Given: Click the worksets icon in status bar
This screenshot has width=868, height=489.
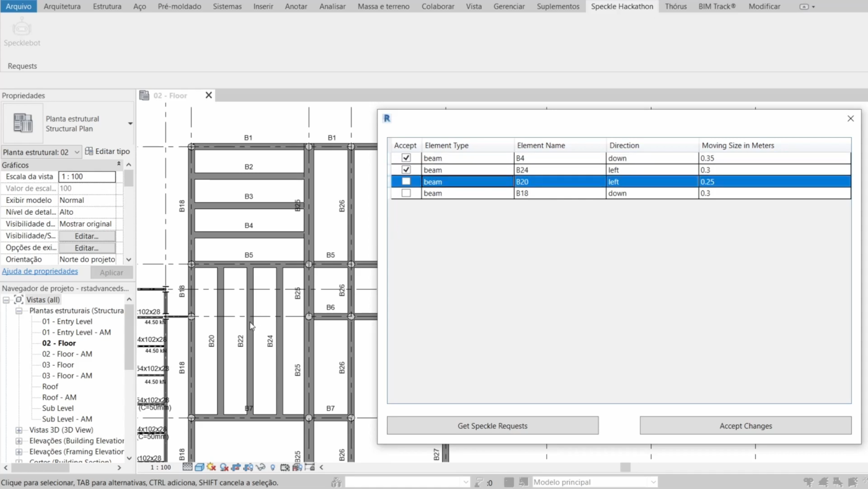Looking at the screenshot, I should [x=337, y=482].
